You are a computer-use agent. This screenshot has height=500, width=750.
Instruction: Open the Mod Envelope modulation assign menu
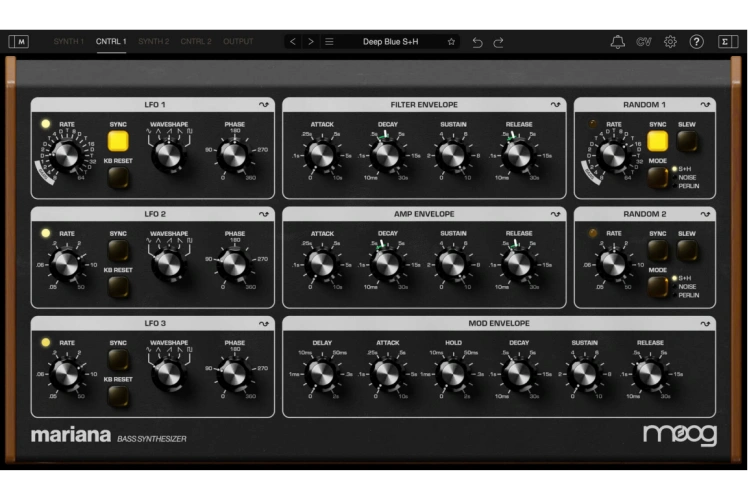pyautogui.click(x=705, y=324)
